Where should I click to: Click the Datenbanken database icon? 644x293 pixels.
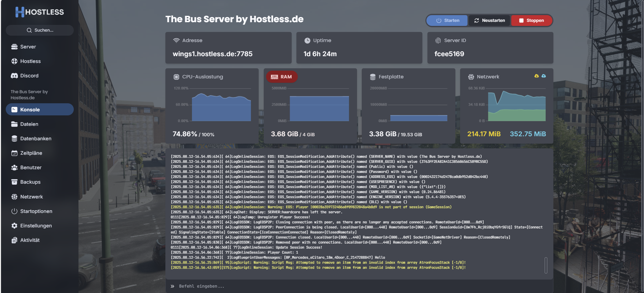[x=14, y=139]
